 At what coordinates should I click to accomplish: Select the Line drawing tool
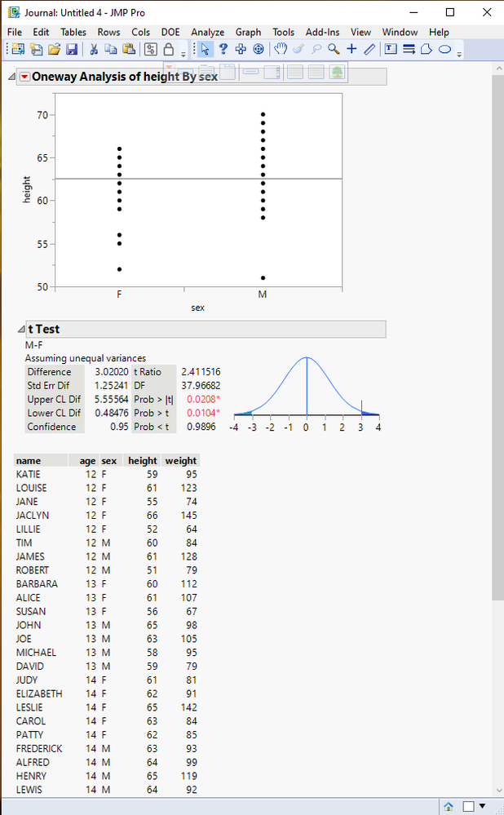coord(369,50)
